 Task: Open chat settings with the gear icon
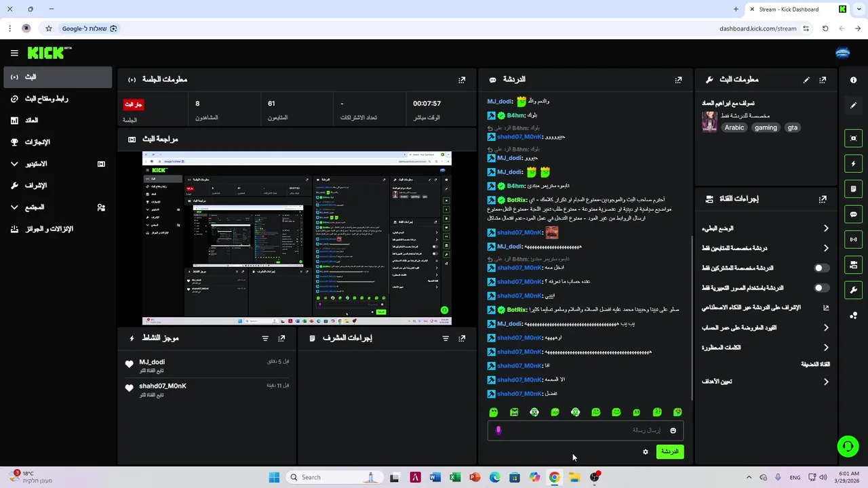pyautogui.click(x=645, y=451)
